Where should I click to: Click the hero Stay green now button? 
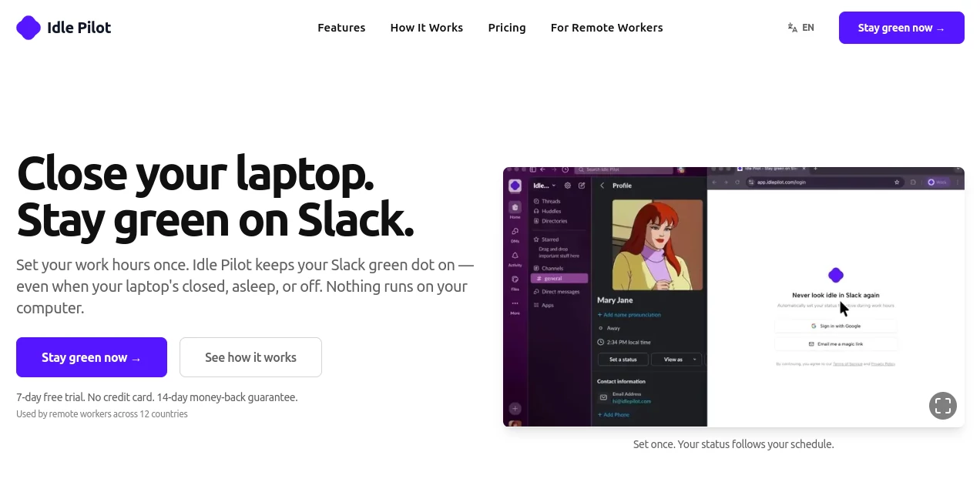click(x=92, y=357)
